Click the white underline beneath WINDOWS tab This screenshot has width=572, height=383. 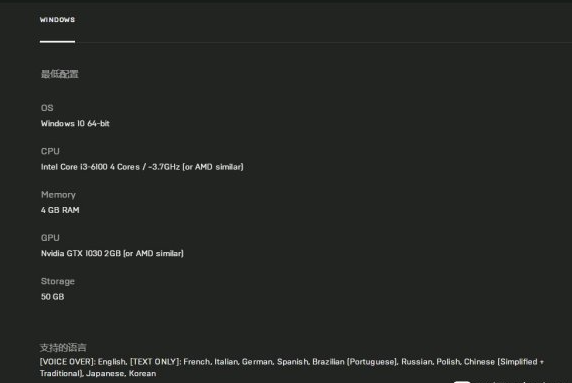pos(57,42)
